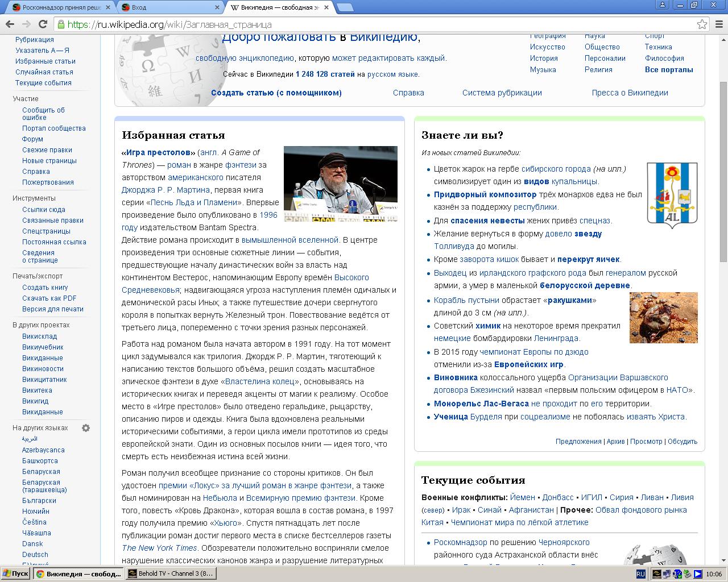This screenshot has width=728, height=582.
Task: Click Сообщить об ошибке sidebar link
Action: point(44,114)
